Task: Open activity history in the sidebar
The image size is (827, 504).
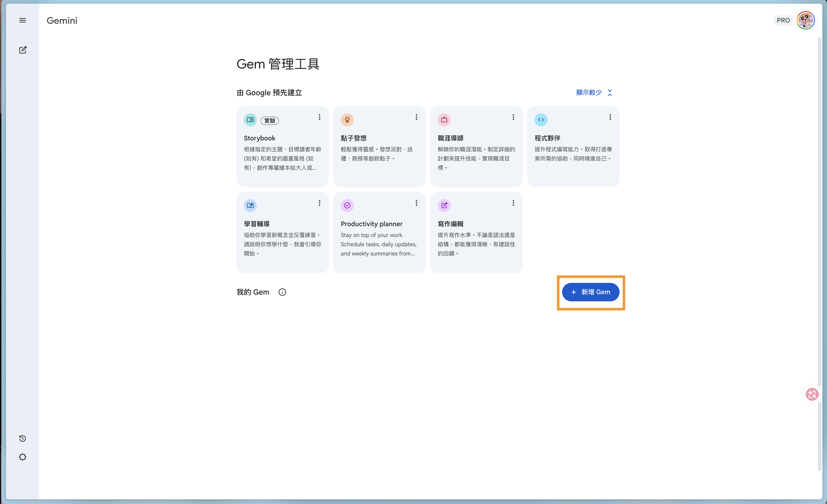Action: (x=22, y=438)
